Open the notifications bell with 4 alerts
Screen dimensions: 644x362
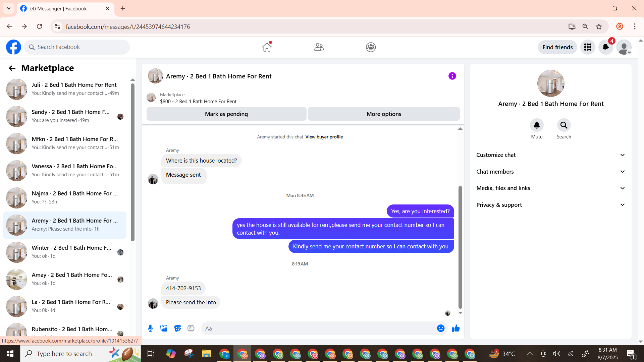click(x=606, y=47)
